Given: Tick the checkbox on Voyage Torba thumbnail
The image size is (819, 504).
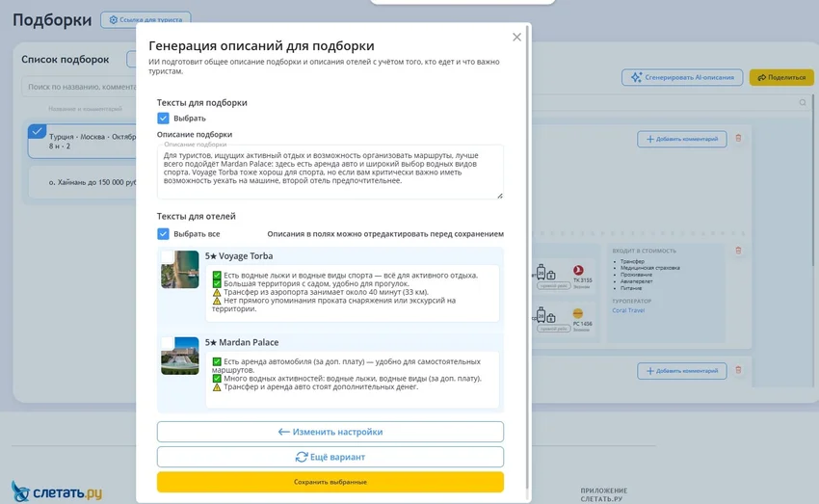Looking at the screenshot, I should click(x=167, y=256).
